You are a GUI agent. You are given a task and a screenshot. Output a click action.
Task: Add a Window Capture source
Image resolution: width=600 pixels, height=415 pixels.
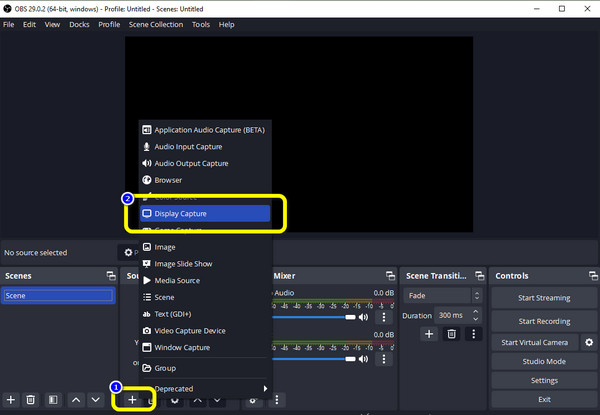coord(205,347)
